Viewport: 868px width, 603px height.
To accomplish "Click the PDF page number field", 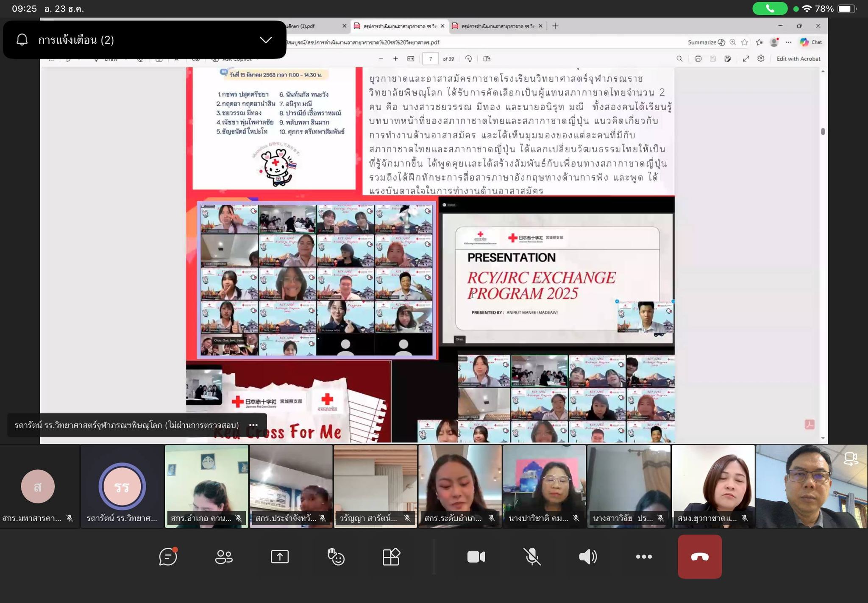I will click(x=430, y=59).
